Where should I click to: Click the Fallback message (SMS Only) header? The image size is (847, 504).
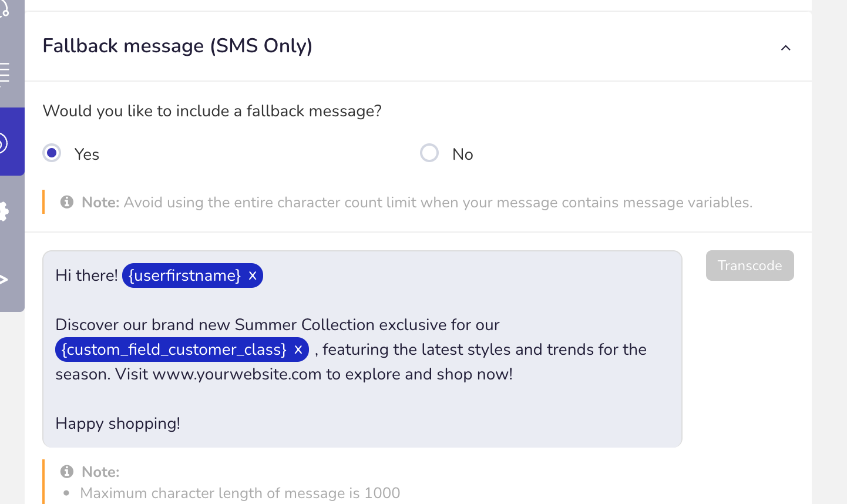(x=177, y=46)
